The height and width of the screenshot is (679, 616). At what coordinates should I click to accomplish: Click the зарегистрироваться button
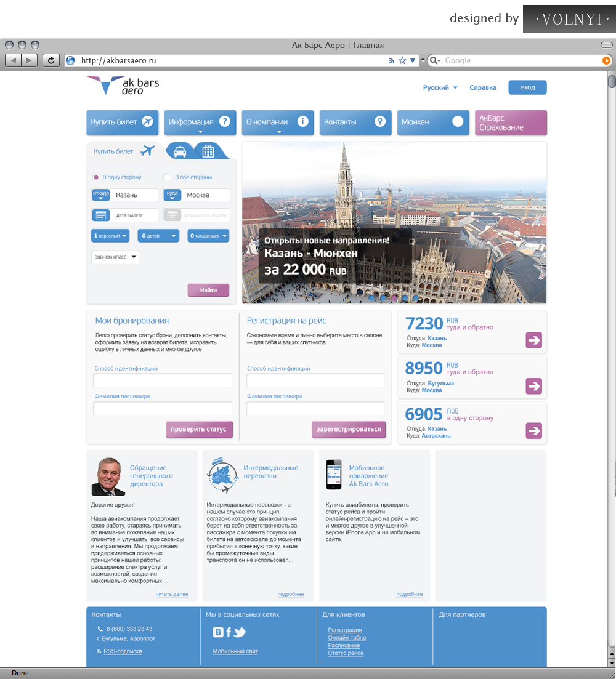[x=349, y=429]
